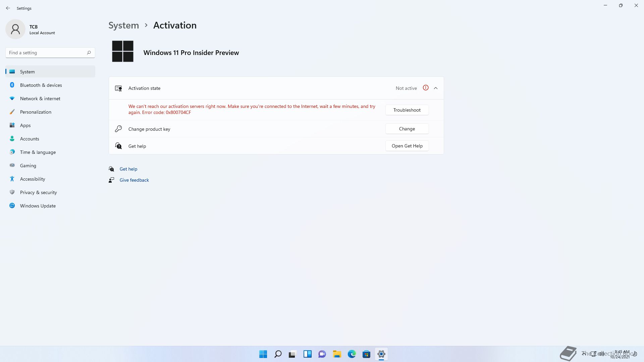Click the key icon beside Change product key
The height and width of the screenshot is (362, 644).
coord(118,129)
